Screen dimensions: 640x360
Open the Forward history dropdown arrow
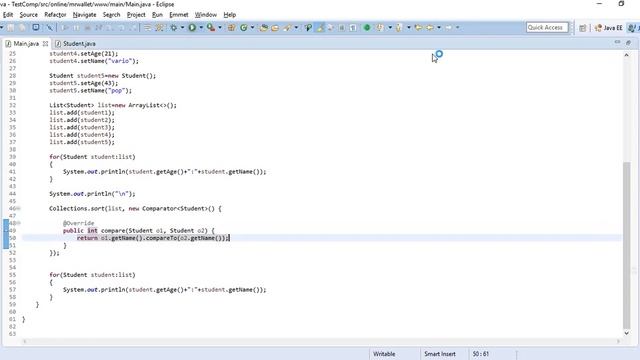458,27
